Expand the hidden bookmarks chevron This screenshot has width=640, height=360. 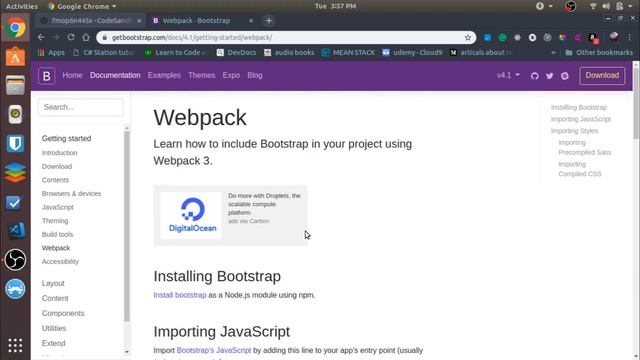point(553,53)
